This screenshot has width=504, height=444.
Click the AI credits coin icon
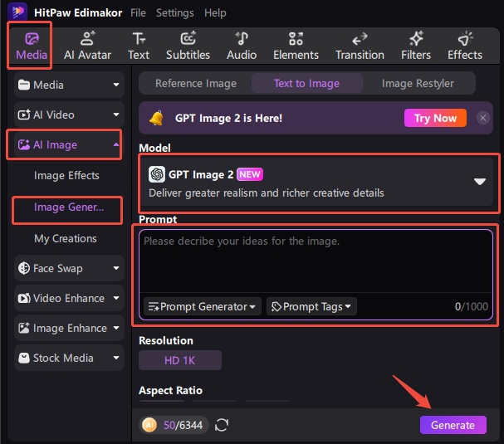(149, 425)
